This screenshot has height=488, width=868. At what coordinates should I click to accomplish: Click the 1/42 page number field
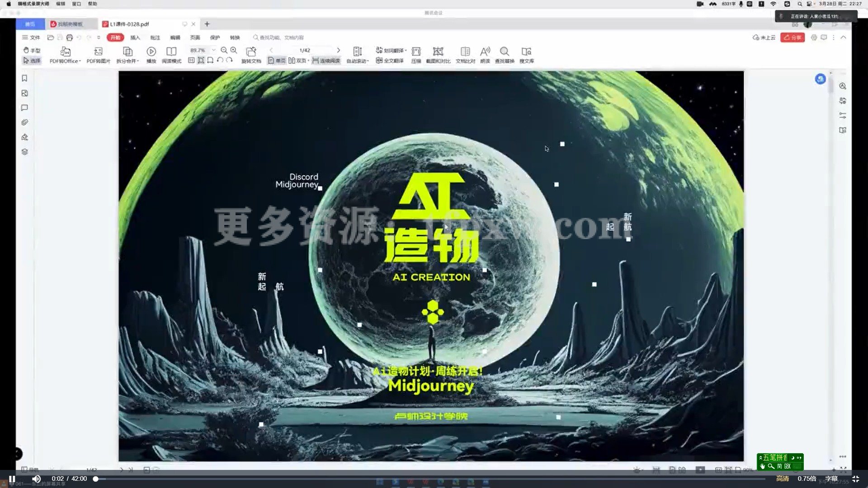pos(305,50)
